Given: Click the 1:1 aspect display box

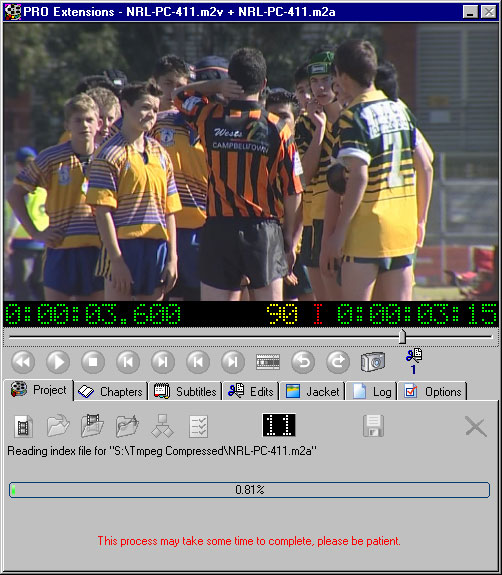Looking at the screenshot, I should coord(279,425).
